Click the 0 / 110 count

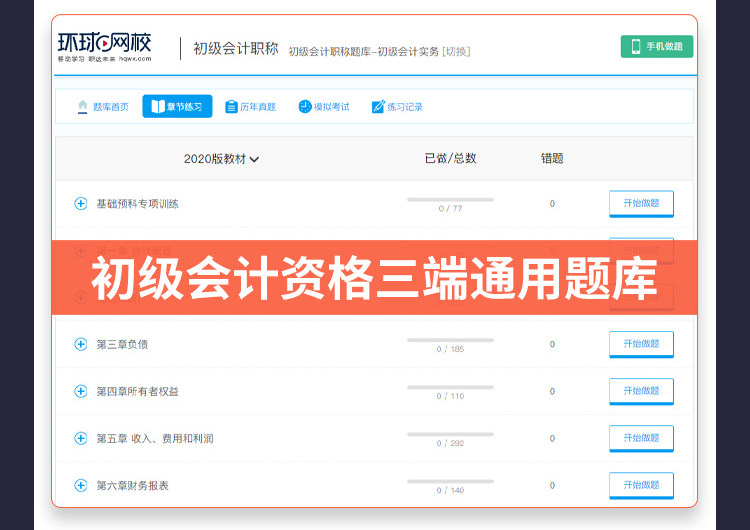pos(450,396)
